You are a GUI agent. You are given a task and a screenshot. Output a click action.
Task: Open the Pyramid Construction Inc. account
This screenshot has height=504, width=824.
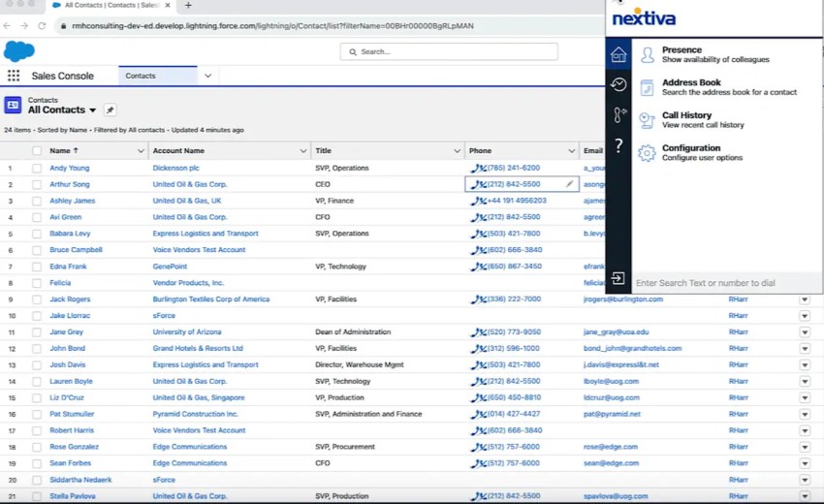click(196, 414)
